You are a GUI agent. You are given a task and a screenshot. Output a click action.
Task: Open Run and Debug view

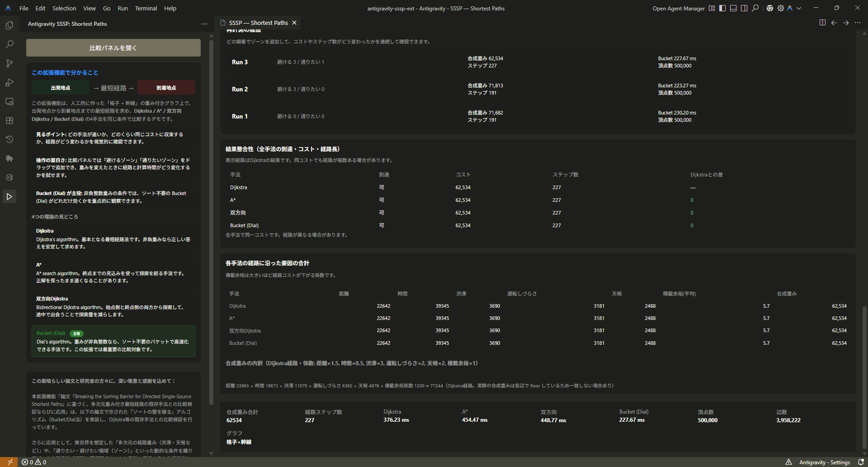pyautogui.click(x=9, y=82)
